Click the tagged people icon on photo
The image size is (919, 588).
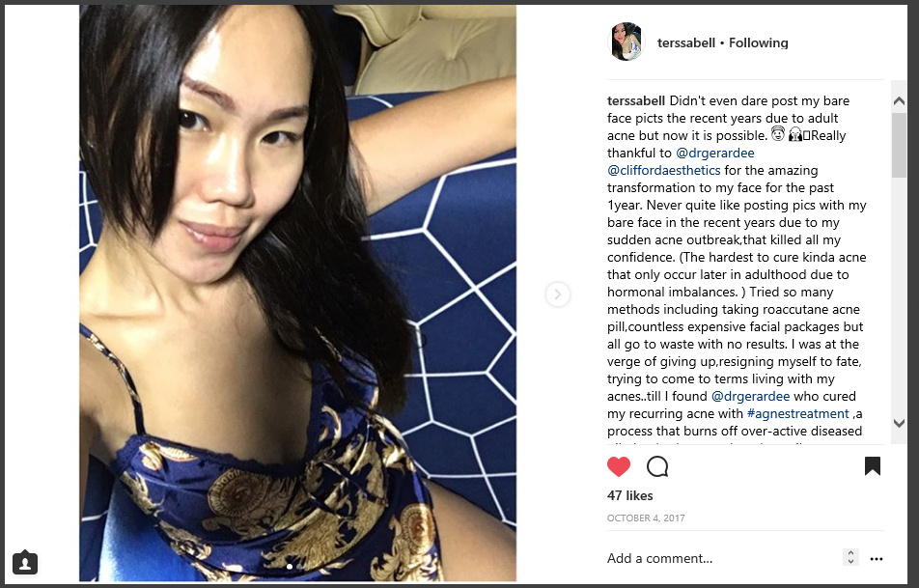click(x=25, y=563)
